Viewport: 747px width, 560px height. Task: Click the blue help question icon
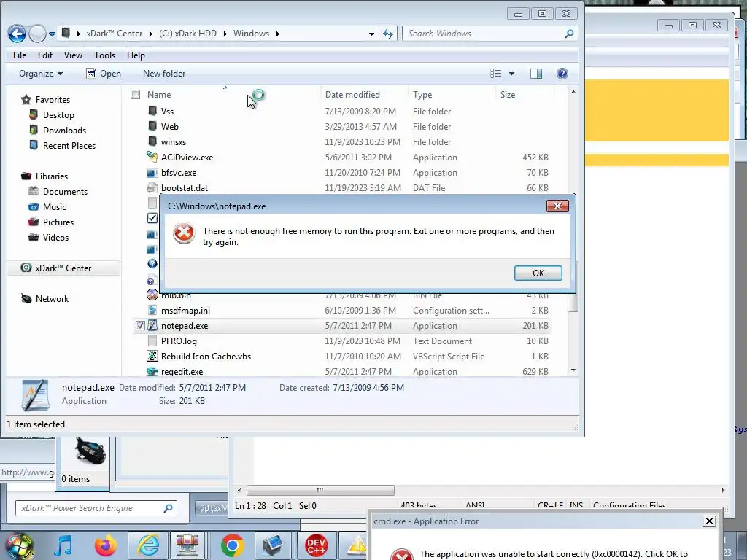point(562,74)
